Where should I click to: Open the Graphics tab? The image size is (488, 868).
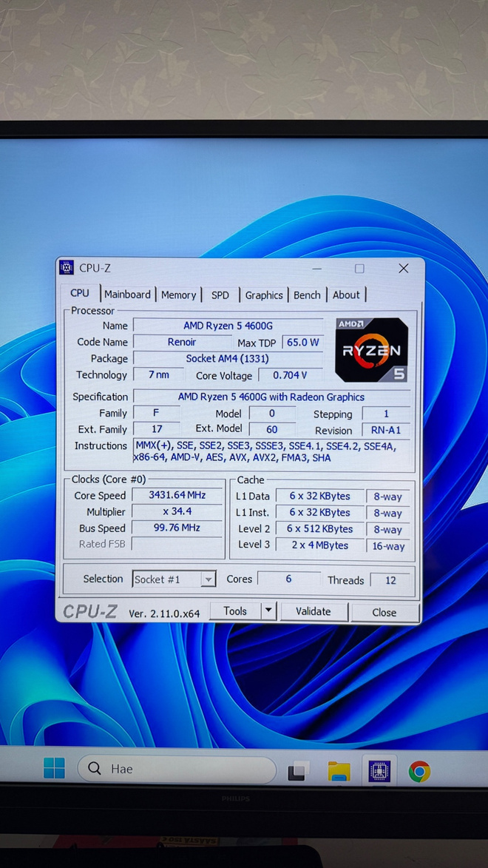pos(264,295)
